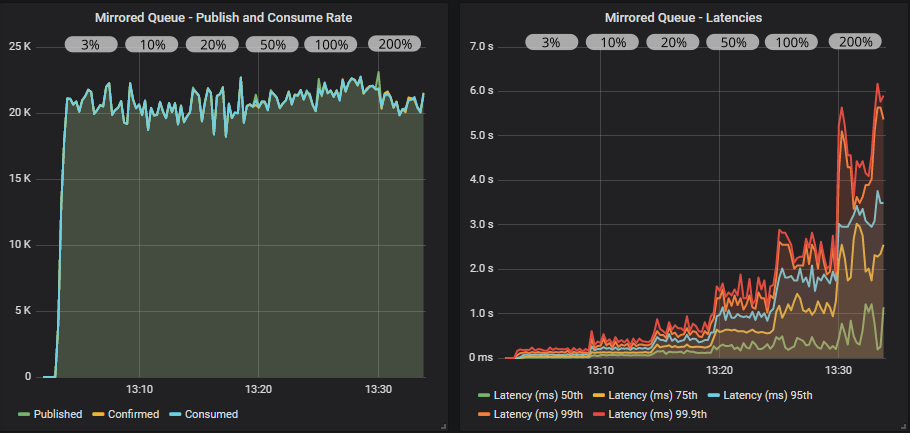Select the 200% marker in the Latencies panel
The width and height of the screenshot is (910, 433).
click(x=856, y=42)
